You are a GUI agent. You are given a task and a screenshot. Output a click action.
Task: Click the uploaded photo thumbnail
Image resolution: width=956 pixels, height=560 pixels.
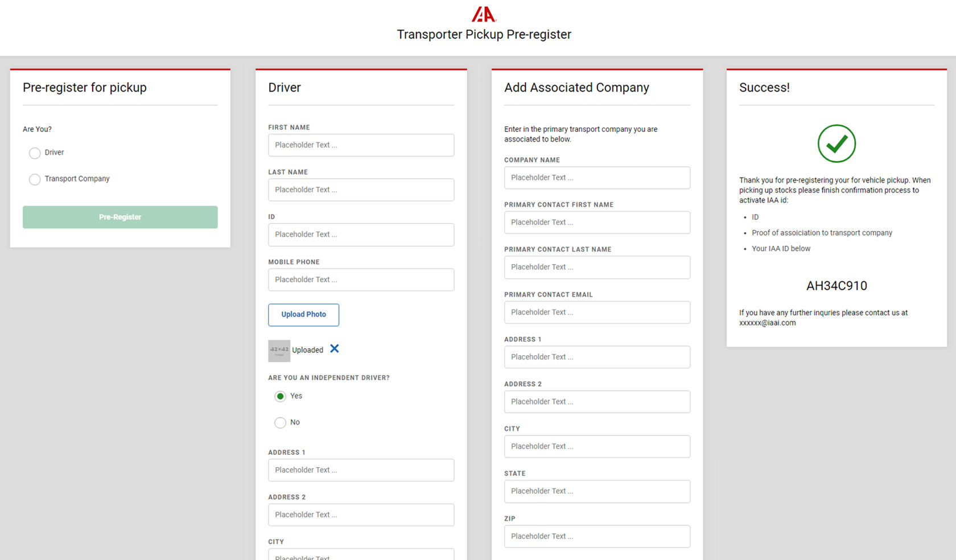(279, 351)
